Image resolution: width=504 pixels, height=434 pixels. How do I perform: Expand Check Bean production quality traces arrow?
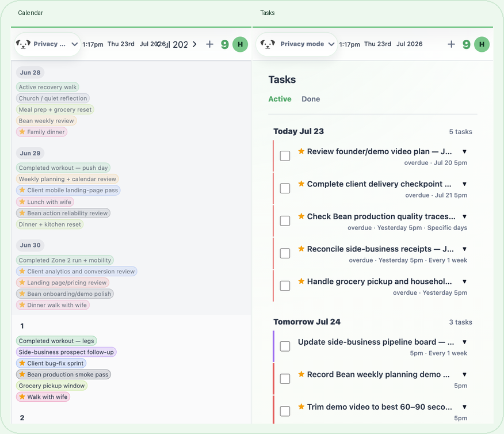point(464,216)
